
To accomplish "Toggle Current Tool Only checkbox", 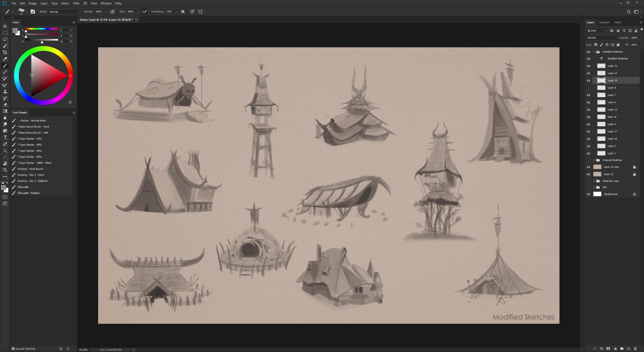I will pos(13,349).
